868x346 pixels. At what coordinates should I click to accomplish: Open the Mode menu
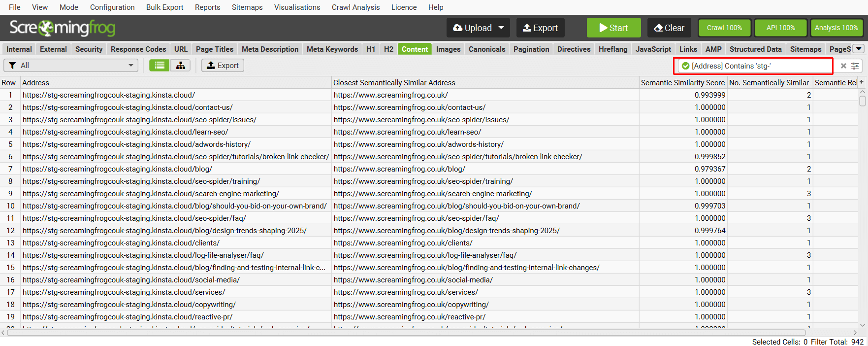pos(69,7)
